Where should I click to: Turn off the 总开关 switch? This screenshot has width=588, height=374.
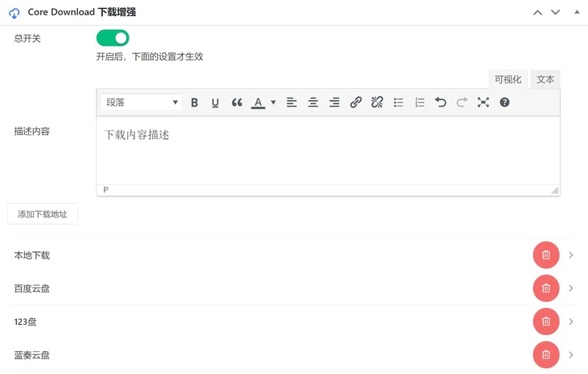click(x=112, y=38)
